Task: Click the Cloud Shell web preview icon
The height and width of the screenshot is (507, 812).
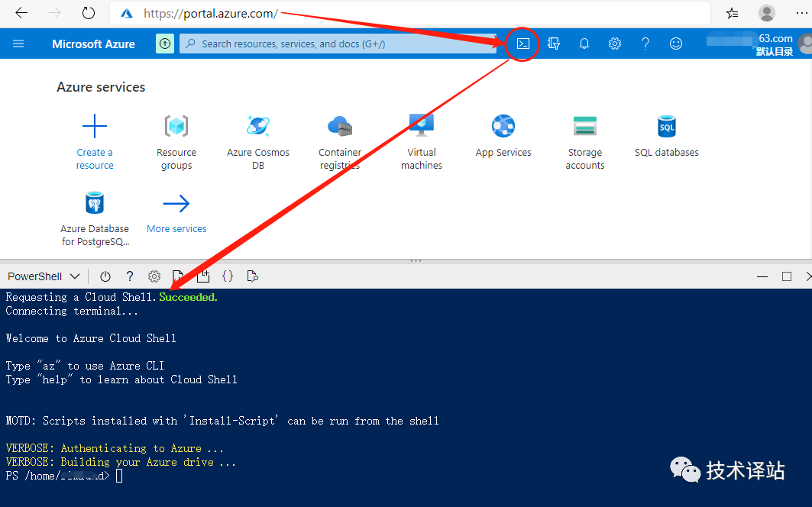Action: pyautogui.click(x=252, y=276)
